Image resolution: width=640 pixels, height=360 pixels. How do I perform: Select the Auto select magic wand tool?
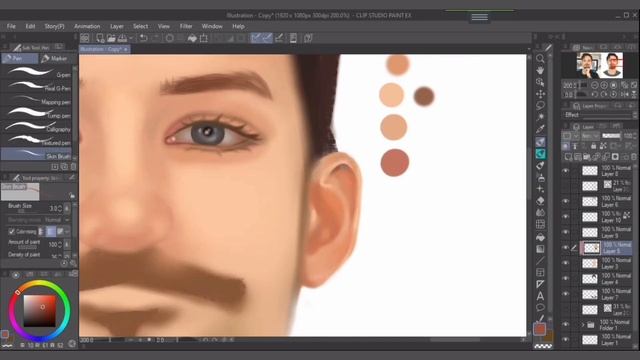pos(540,118)
